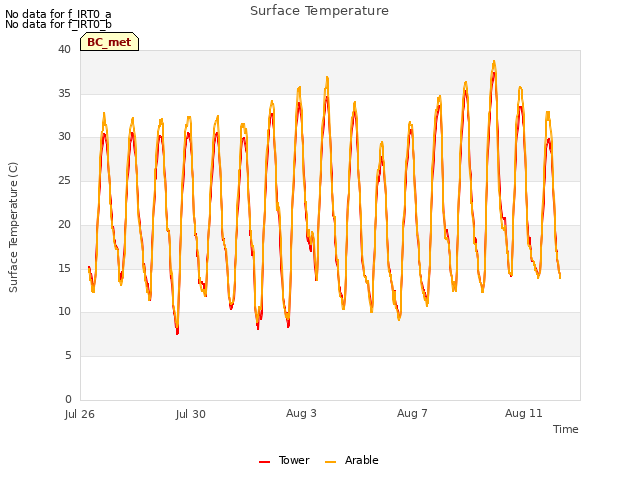Click the 35 y-axis tick label

[64, 93]
